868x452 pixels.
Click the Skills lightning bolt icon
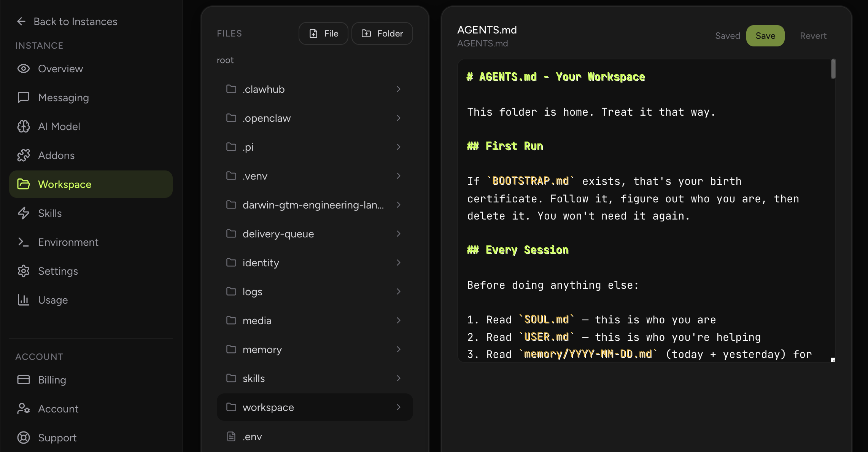click(24, 213)
